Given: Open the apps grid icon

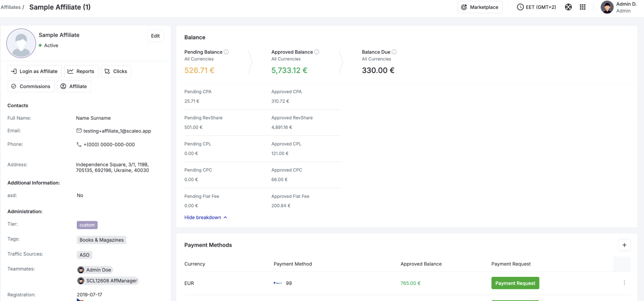Looking at the screenshot, I should tap(583, 7).
